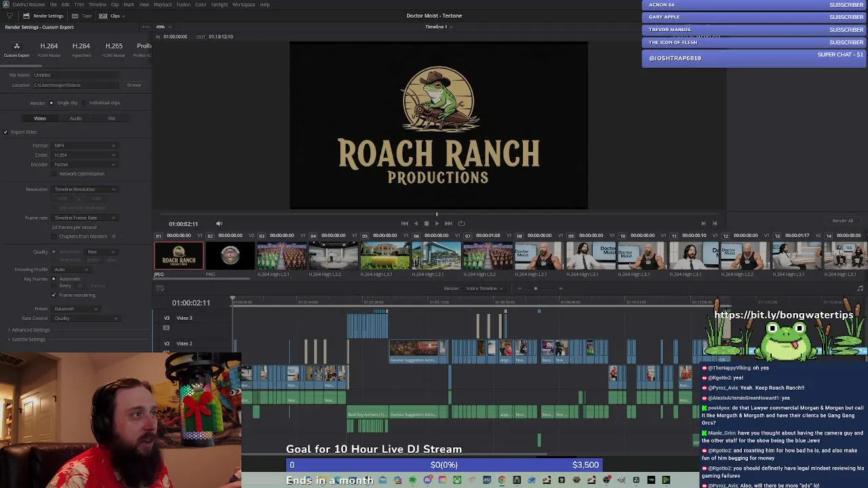This screenshot has height=488, width=868.
Task: Open the File menu
Action: [53, 5]
